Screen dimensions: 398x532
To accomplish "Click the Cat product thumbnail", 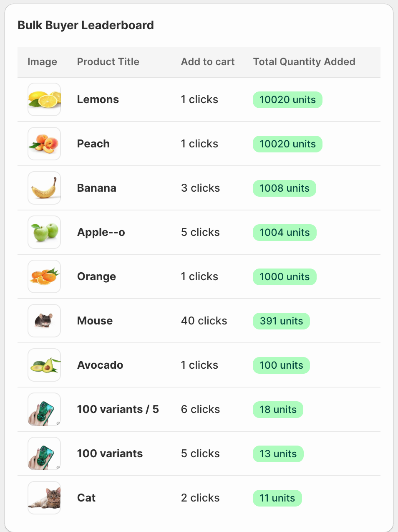I will 44,498.
